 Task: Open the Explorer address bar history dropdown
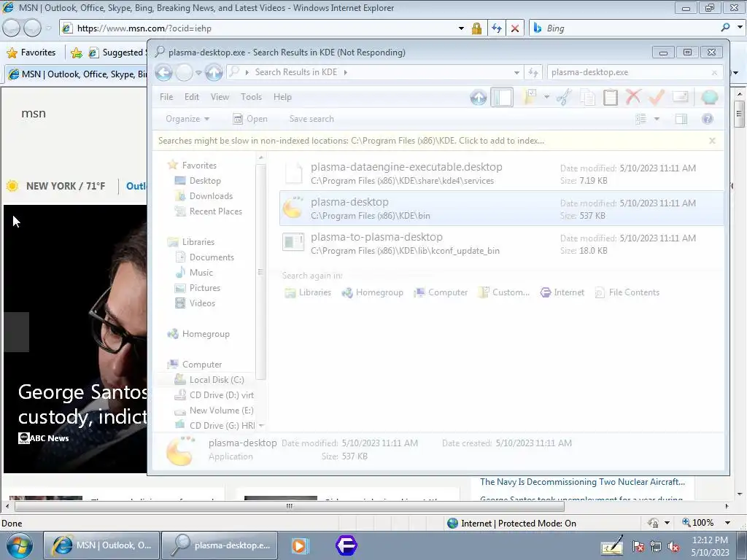tap(517, 72)
